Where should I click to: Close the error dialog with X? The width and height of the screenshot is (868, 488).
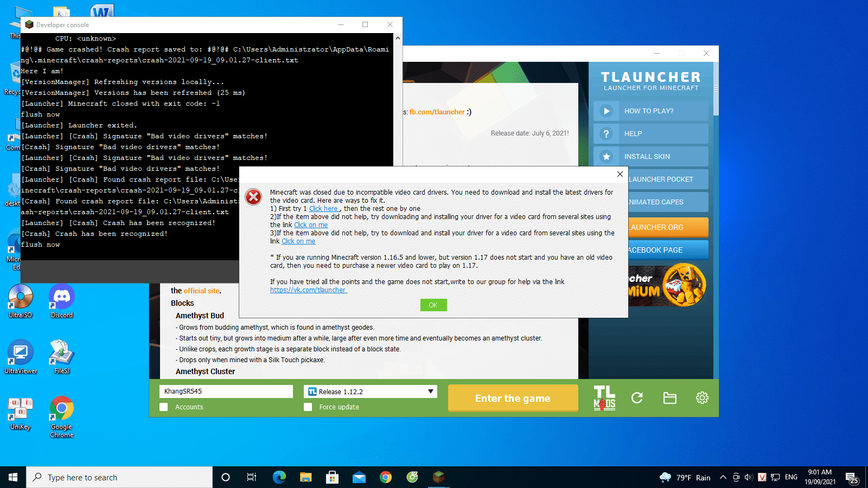click(x=620, y=174)
